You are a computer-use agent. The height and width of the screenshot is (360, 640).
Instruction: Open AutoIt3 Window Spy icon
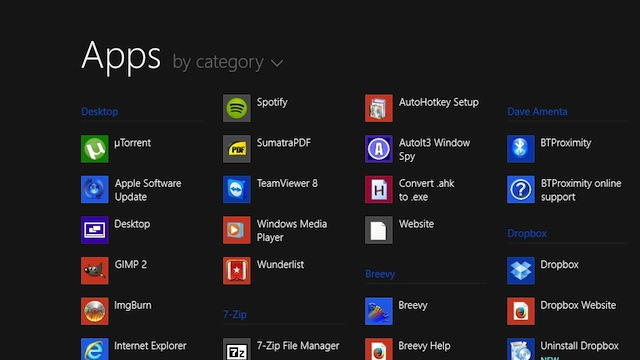[379, 149]
